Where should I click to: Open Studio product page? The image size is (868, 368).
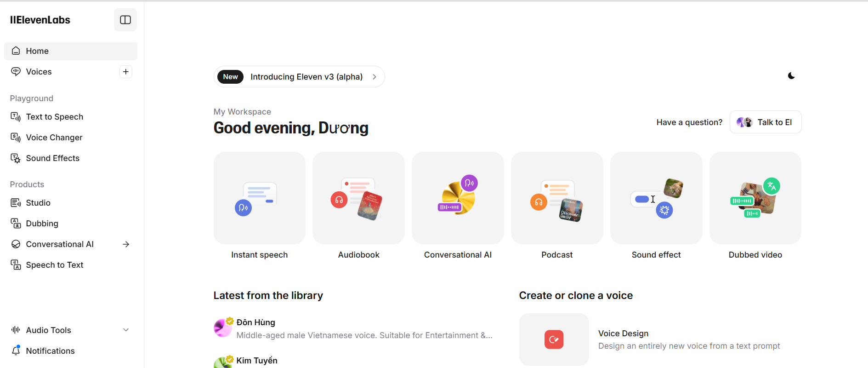click(x=38, y=203)
